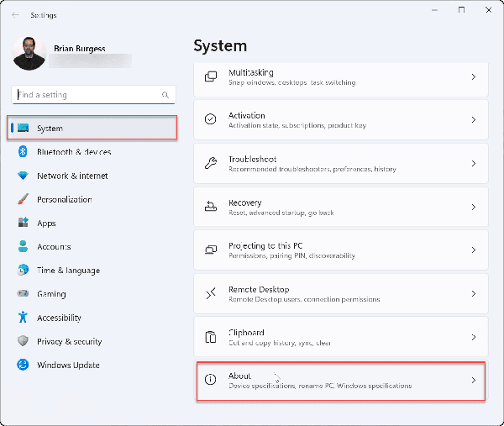Image resolution: width=504 pixels, height=426 pixels.
Task: Click the Time & language globe icon
Action: (x=23, y=270)
